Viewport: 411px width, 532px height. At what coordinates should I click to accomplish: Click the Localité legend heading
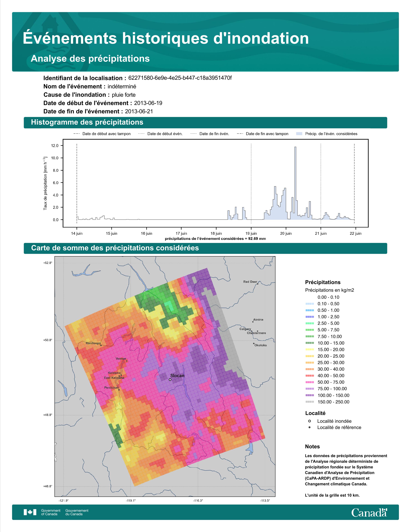click(315, 413)
